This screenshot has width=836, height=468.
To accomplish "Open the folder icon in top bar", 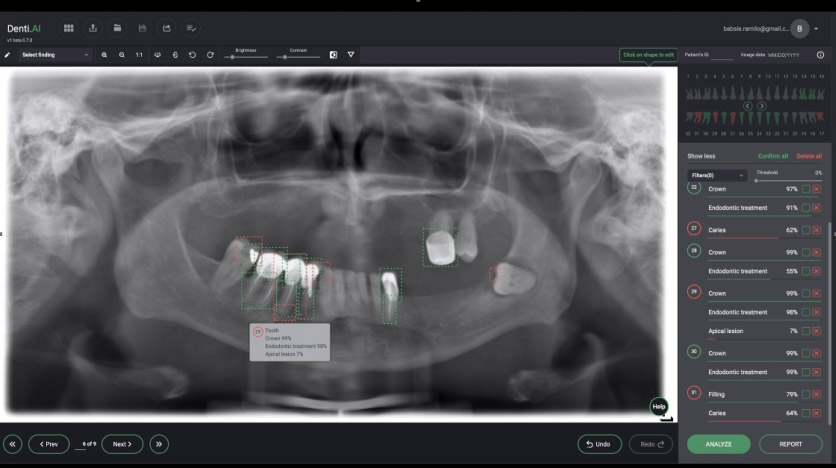I will [118, 28].
